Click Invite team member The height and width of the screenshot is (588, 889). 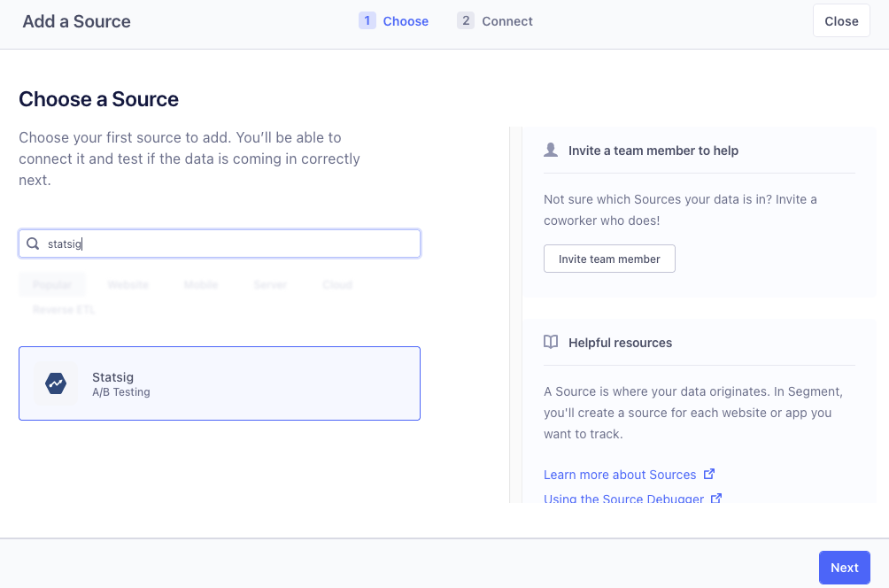tap(609, 259)
